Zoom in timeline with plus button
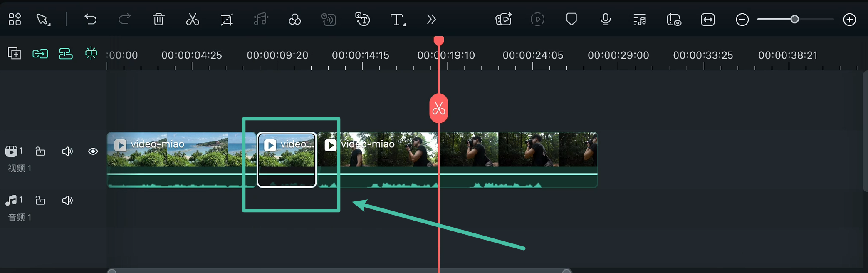This screenshot has height=273, width=868. 849,20
